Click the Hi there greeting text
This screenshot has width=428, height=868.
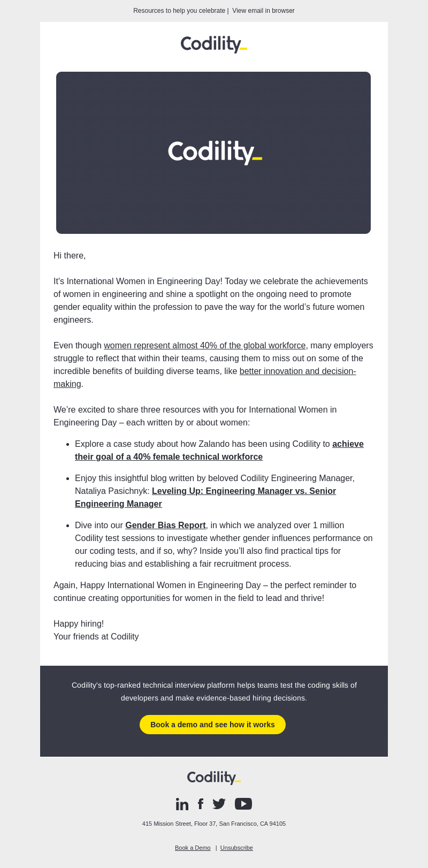point(70,256)
